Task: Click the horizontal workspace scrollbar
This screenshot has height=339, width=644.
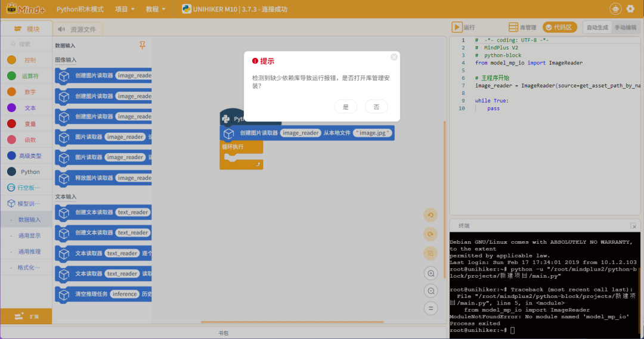Action: point(292,322)
